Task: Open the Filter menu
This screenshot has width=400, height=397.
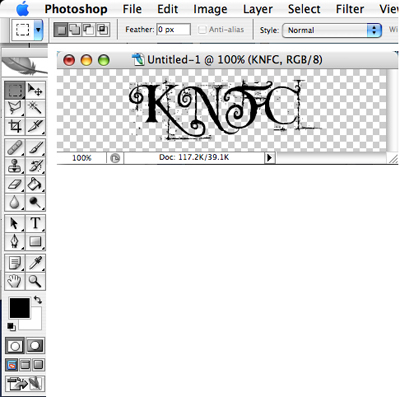Action: (x=350, y=9)
